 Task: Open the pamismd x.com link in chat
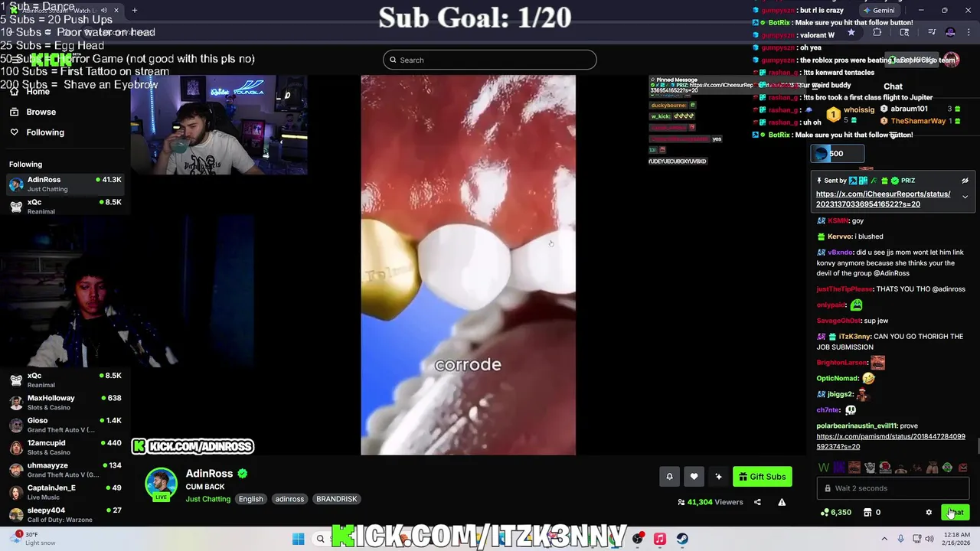[x=890, y=442]
